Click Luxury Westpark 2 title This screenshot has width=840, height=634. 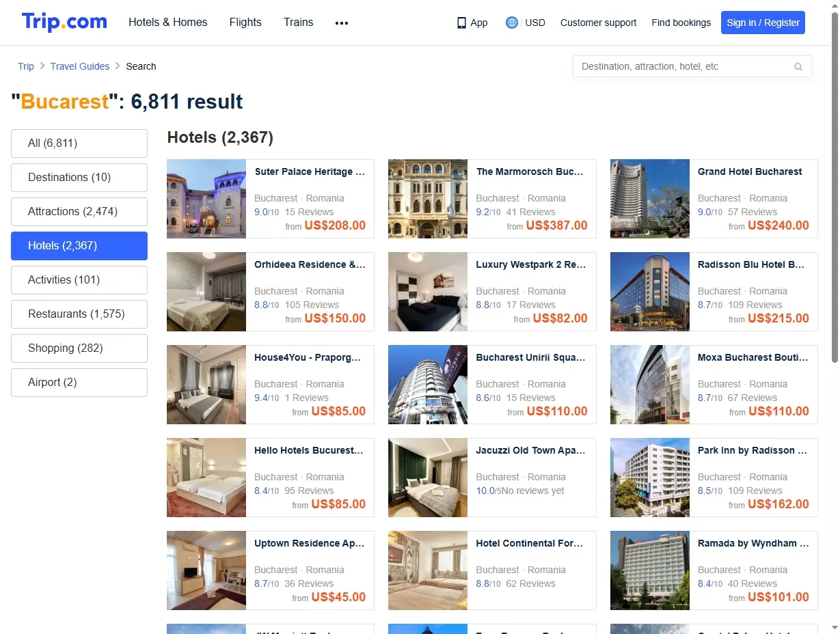(x=532, y=265)
